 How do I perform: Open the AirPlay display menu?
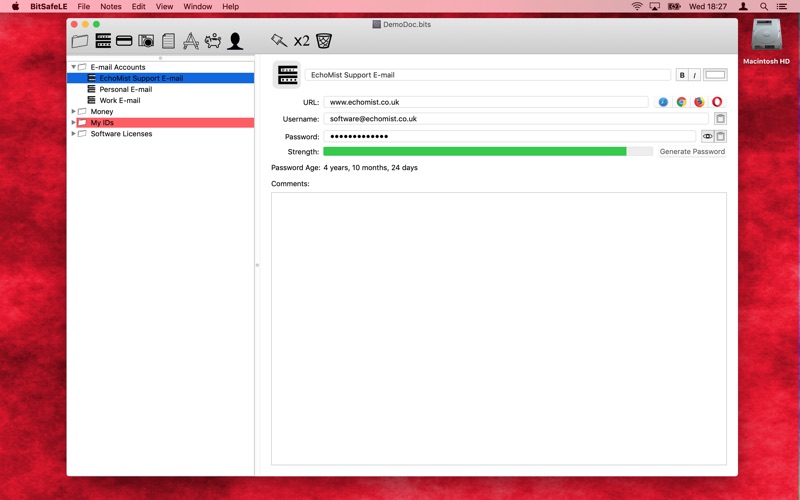[x=655, y=7]
